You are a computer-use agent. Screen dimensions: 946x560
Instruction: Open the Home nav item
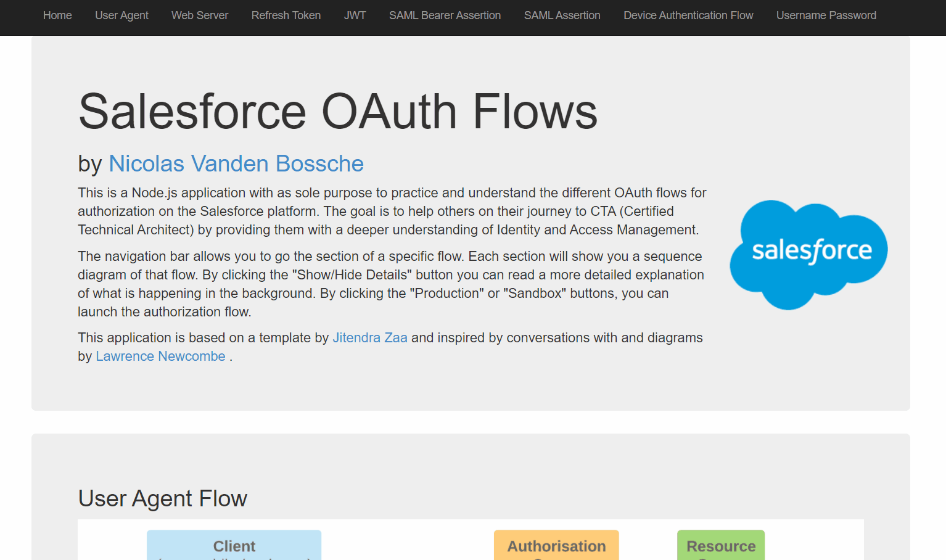tap(57, 15)
